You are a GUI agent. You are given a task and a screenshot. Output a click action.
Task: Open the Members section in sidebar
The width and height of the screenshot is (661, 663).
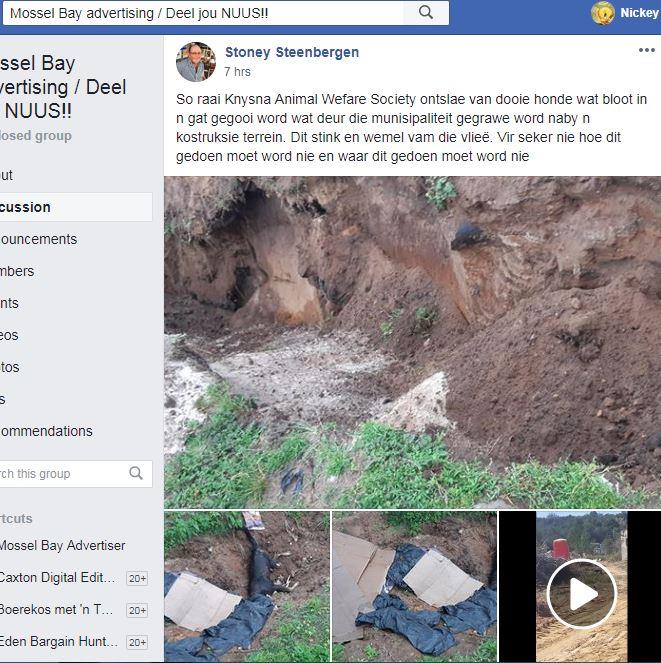17,271
